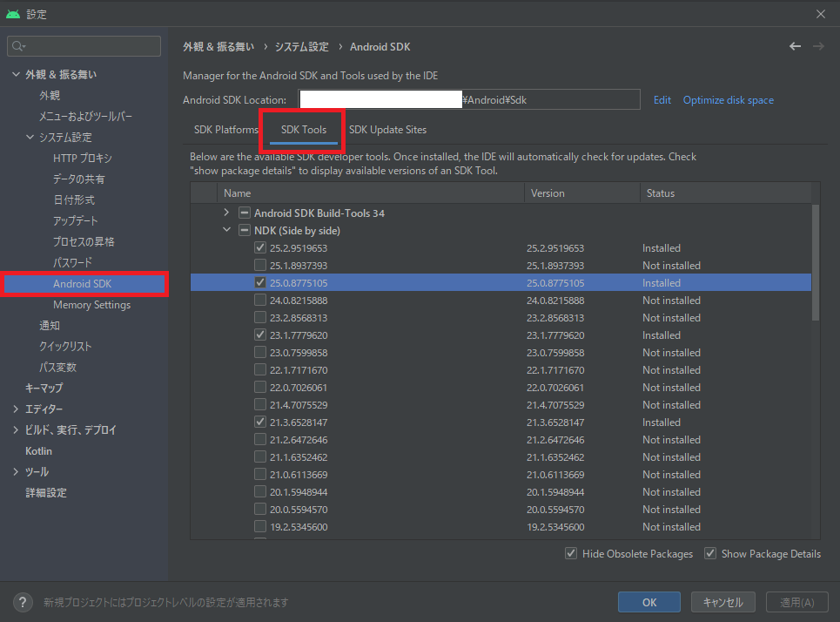The height and width of the screenshot is (622, 840).
Task: Switch to SDK Platforms tab
Action: (225, 130)
